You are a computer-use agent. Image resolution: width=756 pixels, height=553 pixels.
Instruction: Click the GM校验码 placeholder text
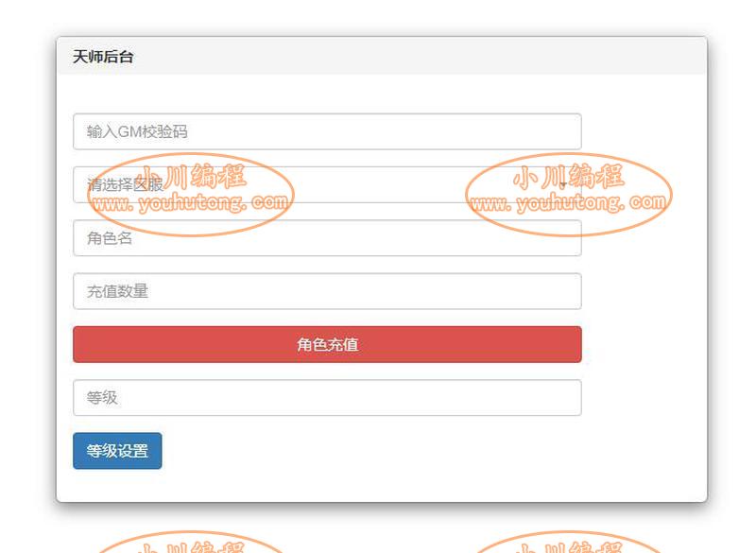point(152,131)
